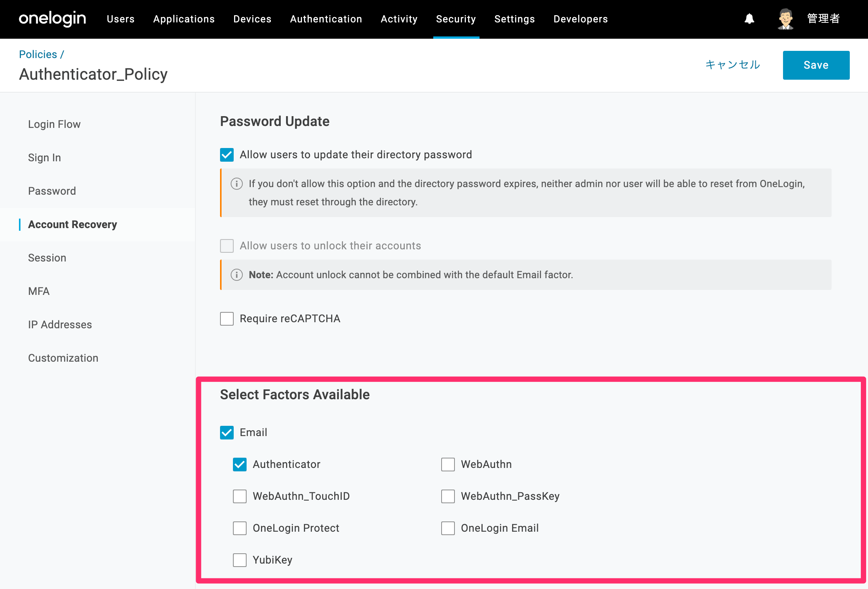Uncheck Allow users to update directory password
The width and height of the screenshot is (868, 589).
(x=227, y=155)
